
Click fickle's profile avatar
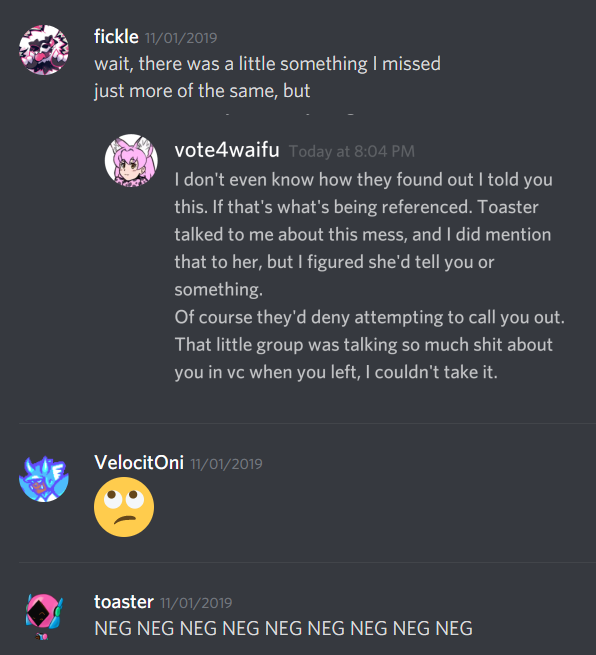(44, 50)
